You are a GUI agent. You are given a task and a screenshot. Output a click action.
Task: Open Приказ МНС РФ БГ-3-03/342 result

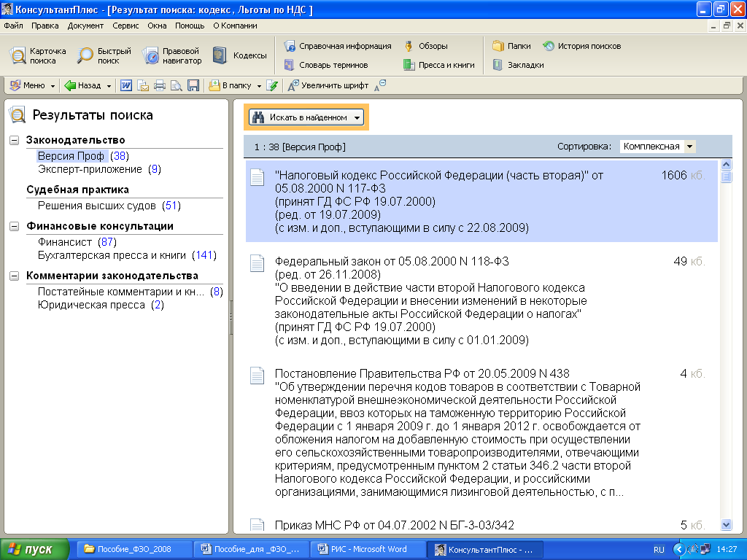point(395,525)
